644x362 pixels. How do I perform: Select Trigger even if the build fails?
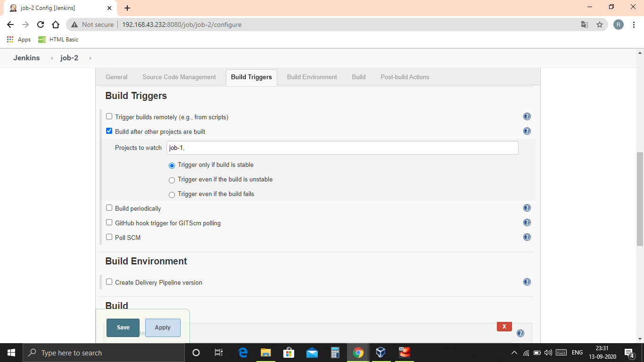pos(172,195)
